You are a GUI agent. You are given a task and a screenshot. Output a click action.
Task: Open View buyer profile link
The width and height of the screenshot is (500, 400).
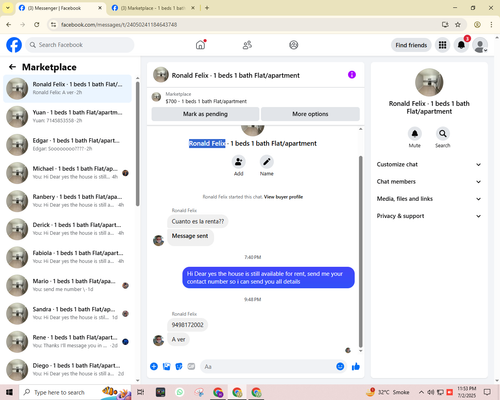pyautogui.click(x=283, y=197)
